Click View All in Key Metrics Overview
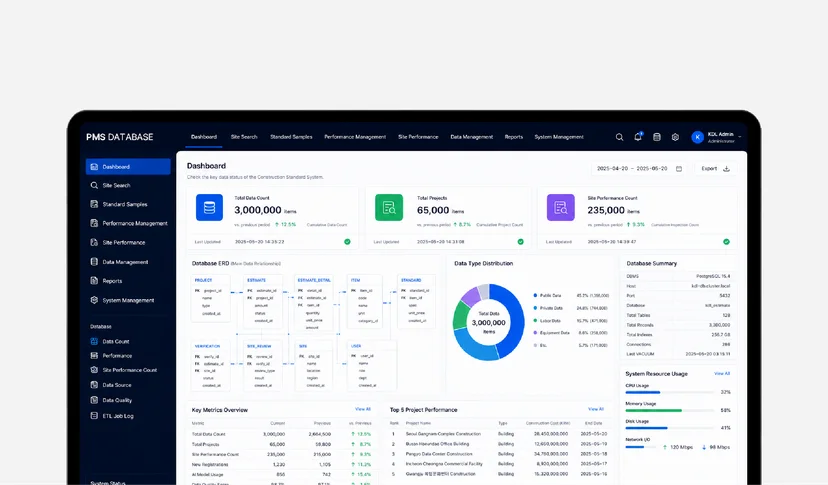 coord(363,409)
